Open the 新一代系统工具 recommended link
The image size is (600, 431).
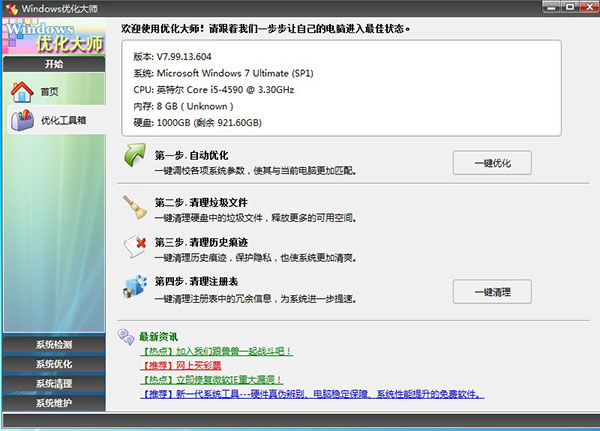tap(312, 394)
